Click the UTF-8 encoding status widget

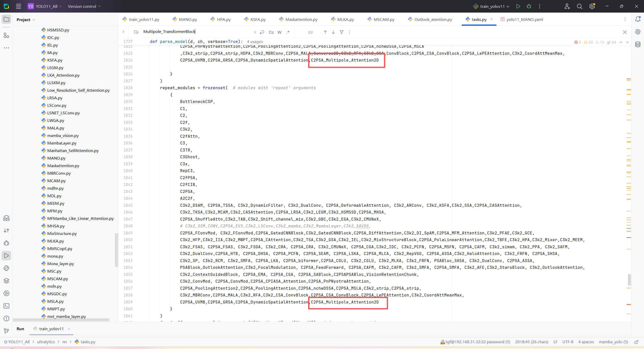click(568, 342)
